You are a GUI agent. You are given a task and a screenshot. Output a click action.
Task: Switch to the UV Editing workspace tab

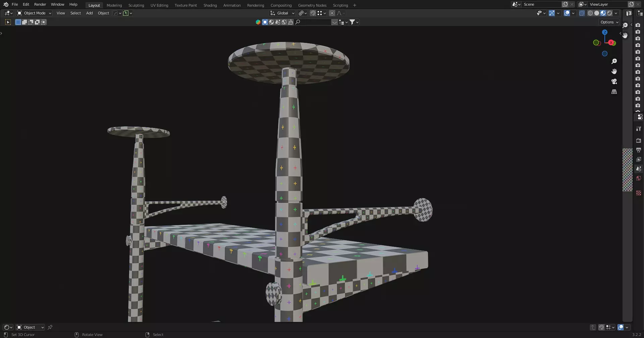tap(159, 5)
